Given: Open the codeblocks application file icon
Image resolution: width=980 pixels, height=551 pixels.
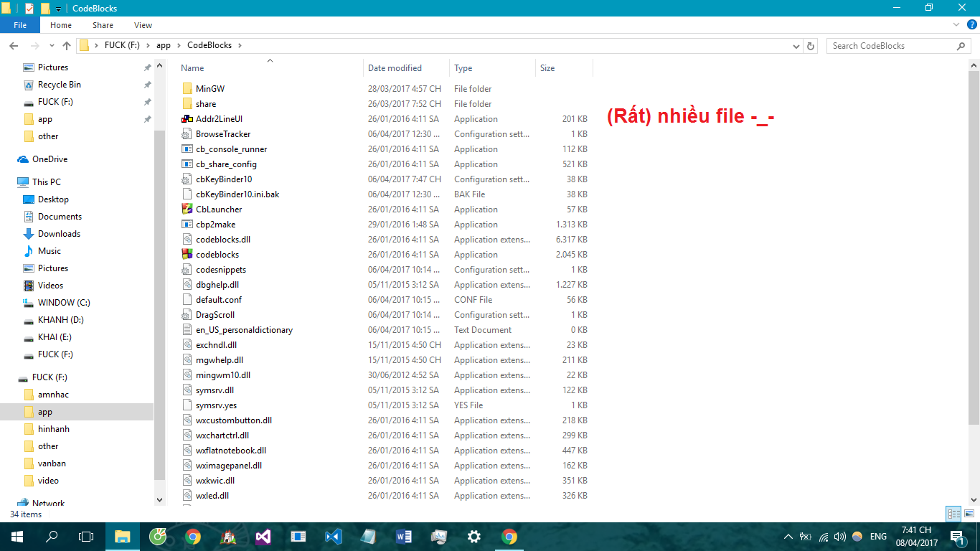Looking at the screenshot, I should [x=187, y=255].
